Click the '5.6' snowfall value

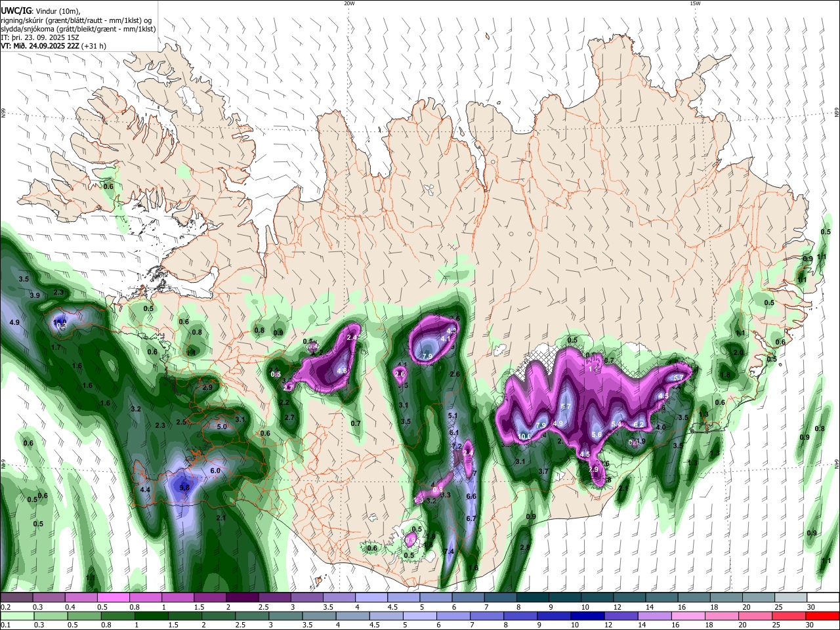pos(597,434)
